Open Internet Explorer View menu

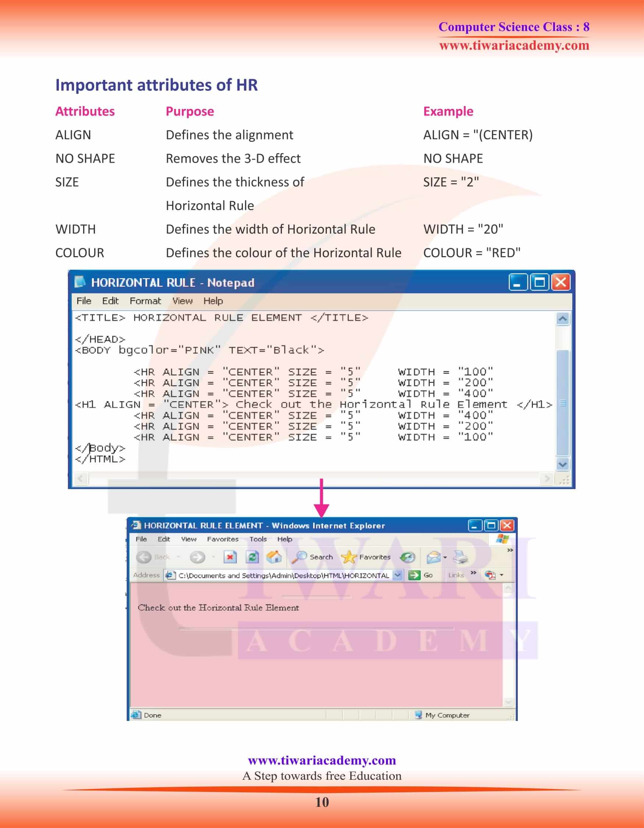tap(188, 539)
